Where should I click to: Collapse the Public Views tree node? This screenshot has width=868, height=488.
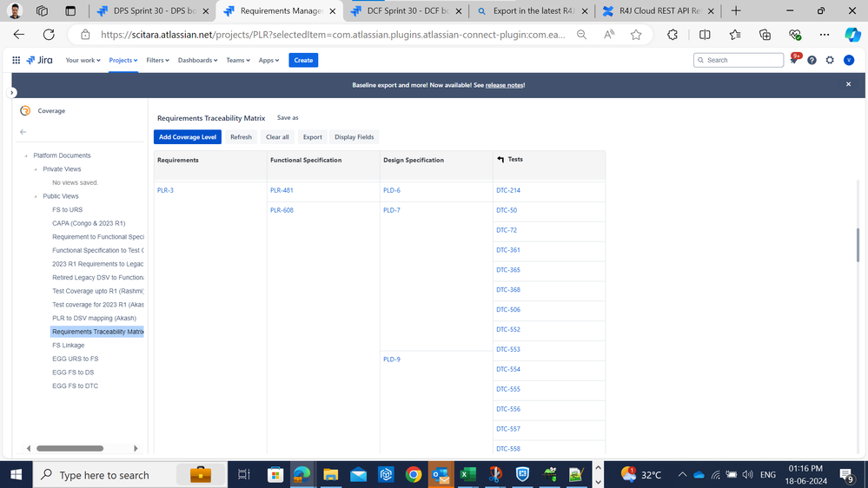click(36, 196)
